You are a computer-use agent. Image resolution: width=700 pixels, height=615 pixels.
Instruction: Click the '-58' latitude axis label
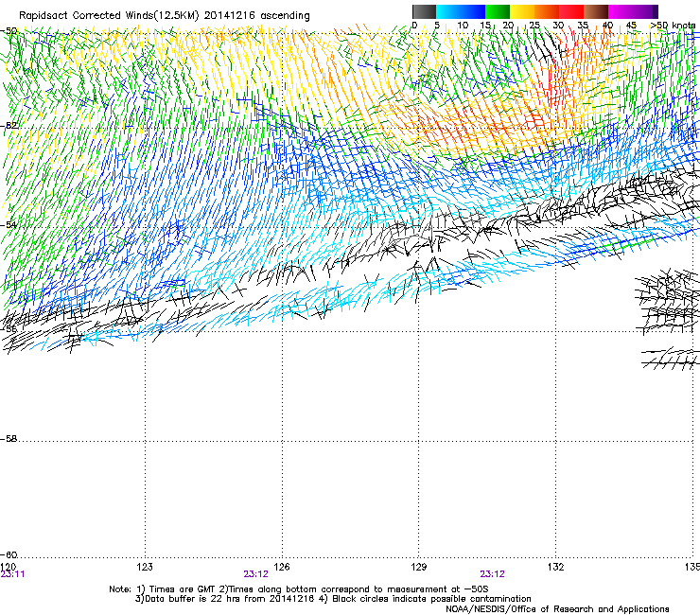coord(9,439)
